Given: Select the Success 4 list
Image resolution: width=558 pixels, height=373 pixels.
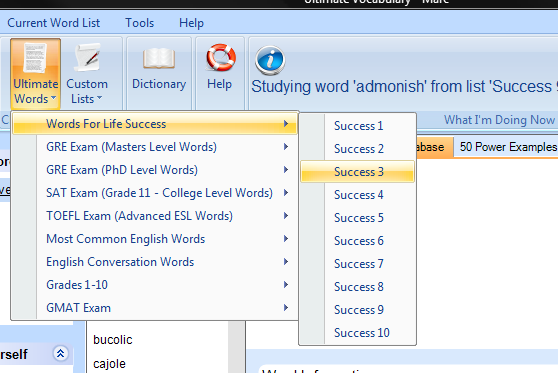Looking at the screenshot, I should point(358,195).
